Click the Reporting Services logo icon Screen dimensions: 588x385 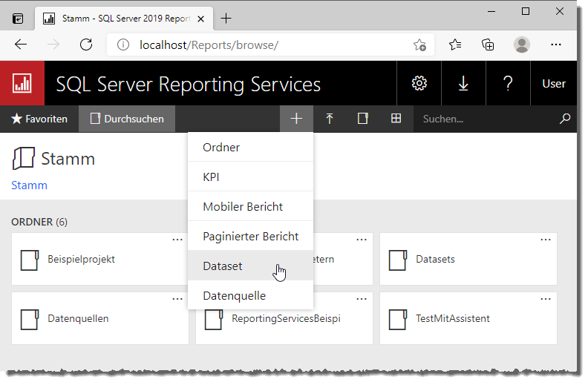coord(22,84)
